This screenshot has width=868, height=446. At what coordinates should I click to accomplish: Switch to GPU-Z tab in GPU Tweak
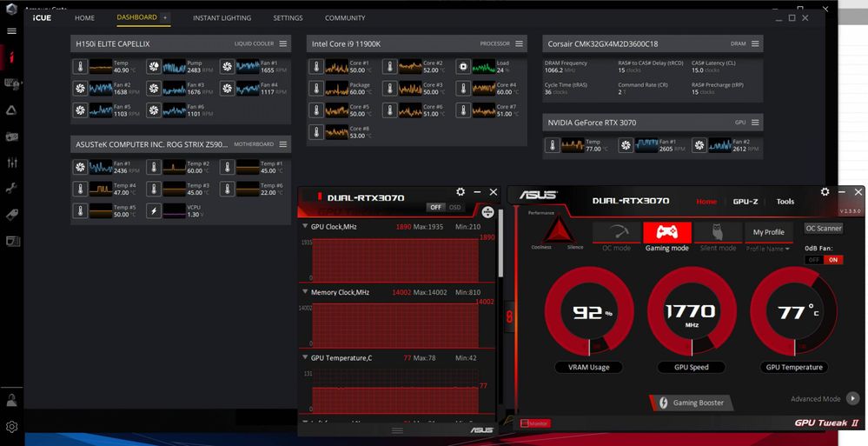[745, 202]
